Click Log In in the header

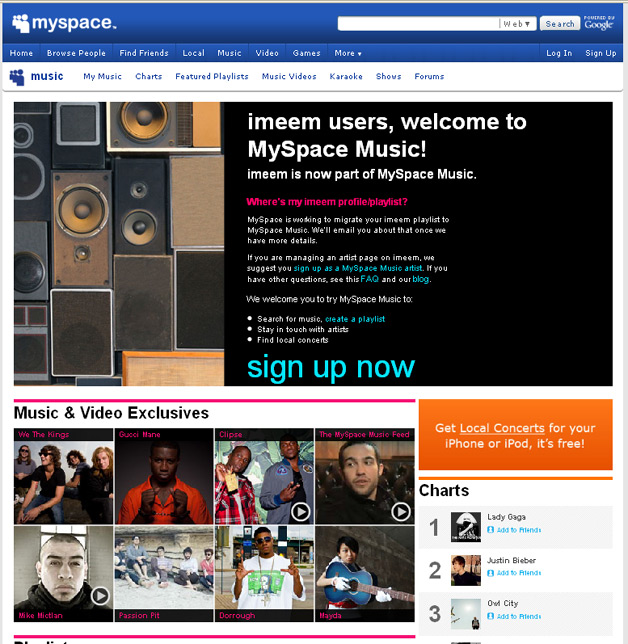pos(559,53)
